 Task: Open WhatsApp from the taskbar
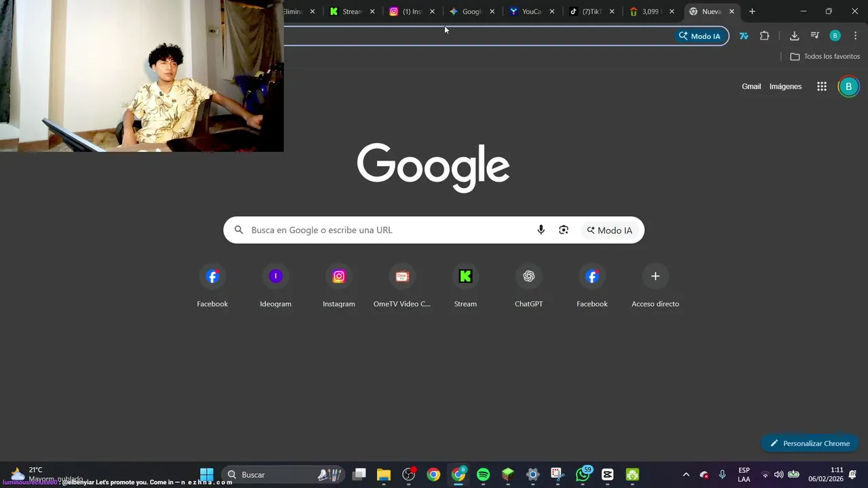point(583,474)
